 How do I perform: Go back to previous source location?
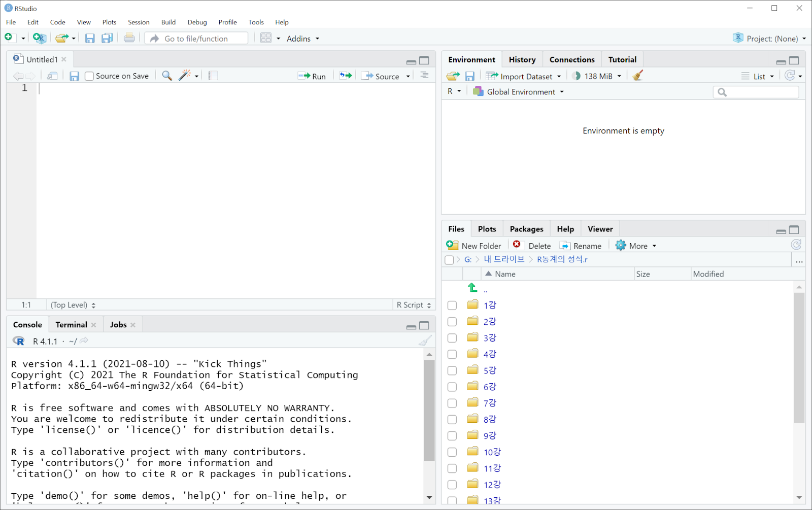pyautogui.click(x=18, y=76)
